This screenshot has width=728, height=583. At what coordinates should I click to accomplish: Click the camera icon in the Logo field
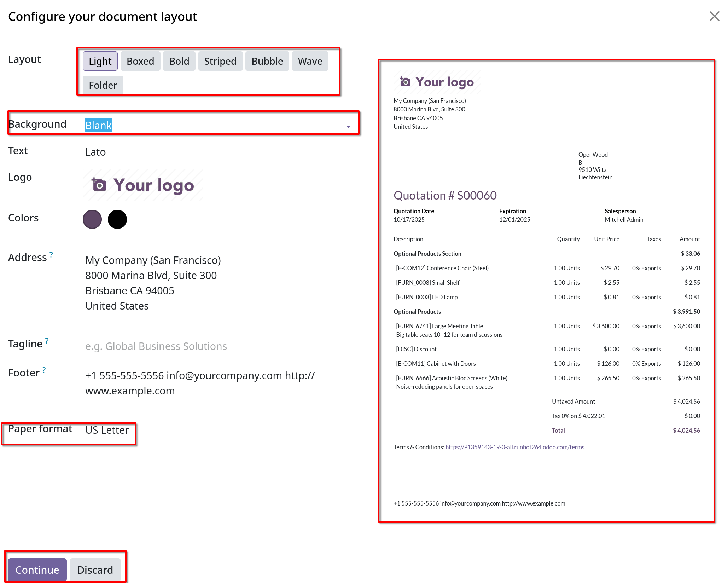coord(99,184)
